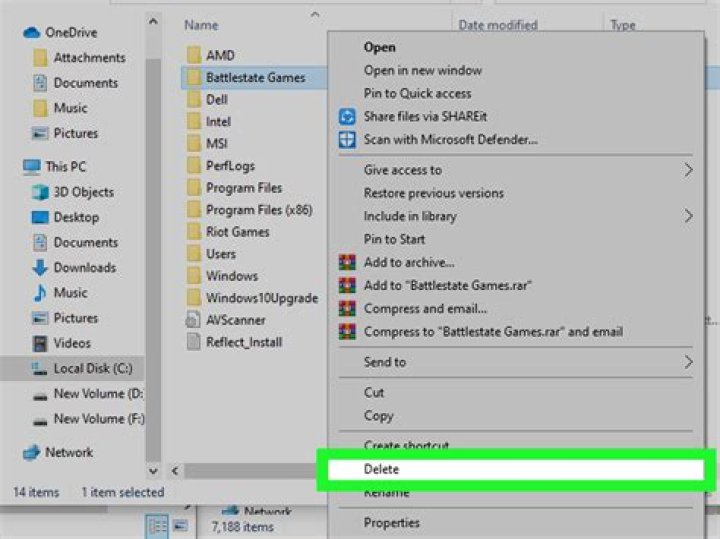
Task: Choose Delete in the context menu
Action: (516, 470)
